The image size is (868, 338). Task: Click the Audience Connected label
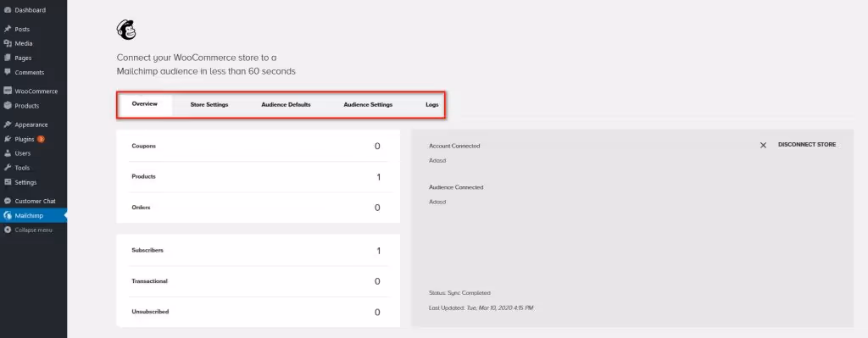coord(456,187)
